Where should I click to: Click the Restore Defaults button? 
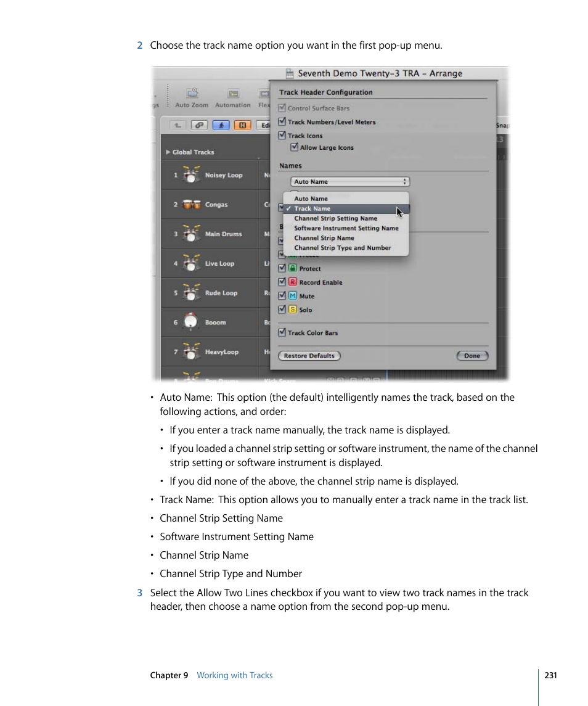[x=309, y=356]
